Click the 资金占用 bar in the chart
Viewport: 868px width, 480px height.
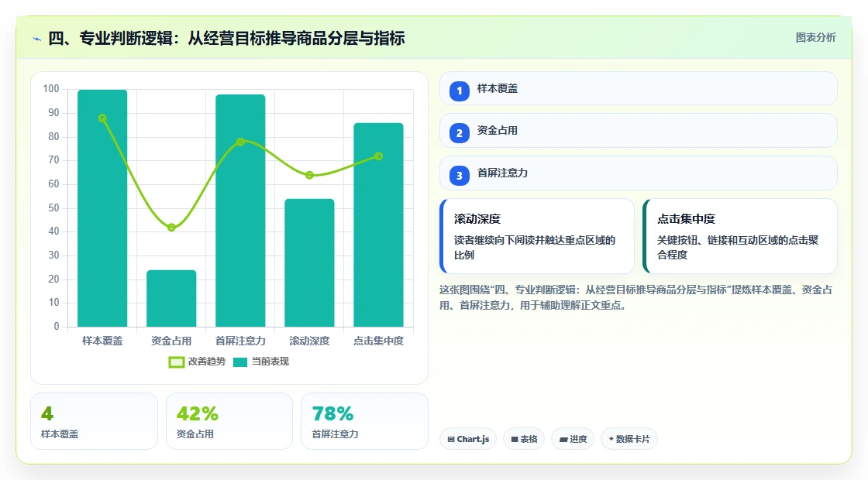point(171,298)
